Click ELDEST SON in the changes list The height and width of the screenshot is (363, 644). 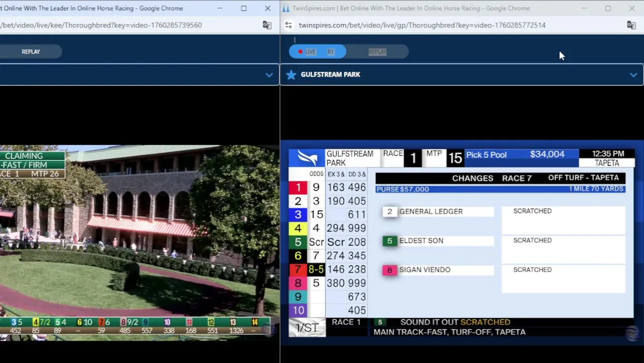point(421,240)
